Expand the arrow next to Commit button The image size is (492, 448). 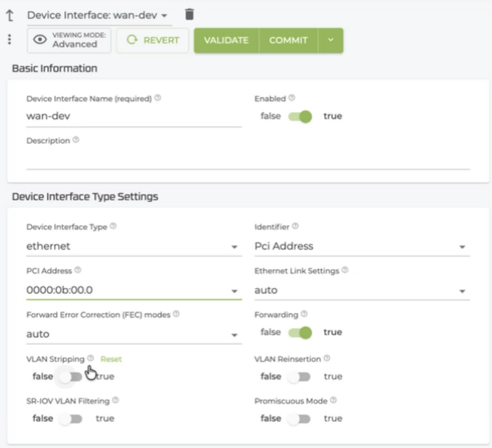click(331, 40)
